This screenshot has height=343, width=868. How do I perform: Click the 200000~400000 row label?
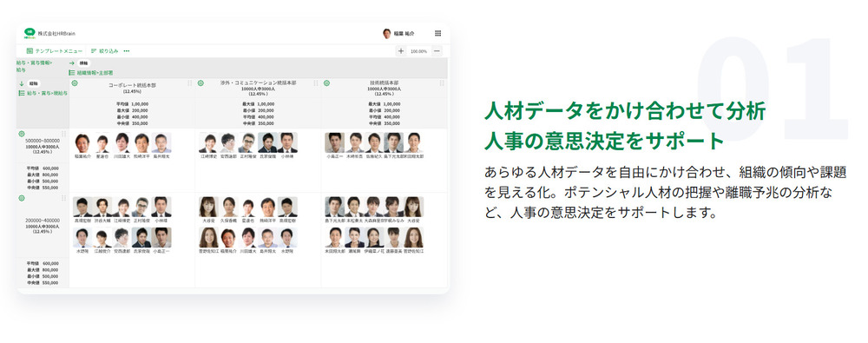(42, 221)
